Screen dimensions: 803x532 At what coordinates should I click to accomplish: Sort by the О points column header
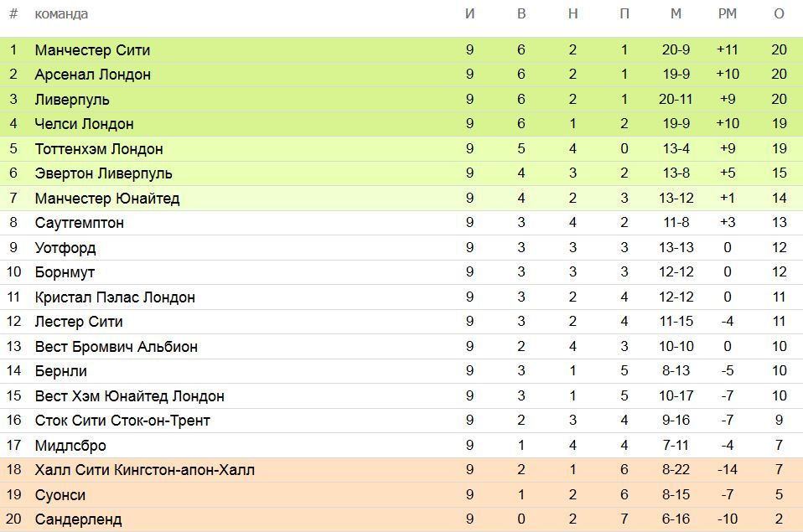point(779,14)
